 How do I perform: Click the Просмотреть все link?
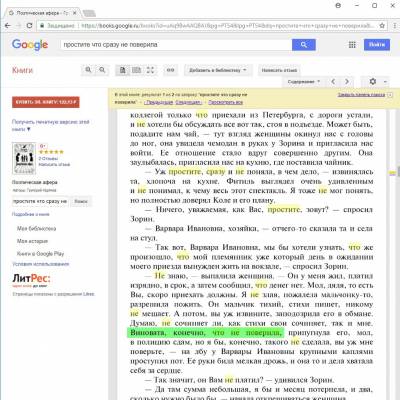[226, 102]
